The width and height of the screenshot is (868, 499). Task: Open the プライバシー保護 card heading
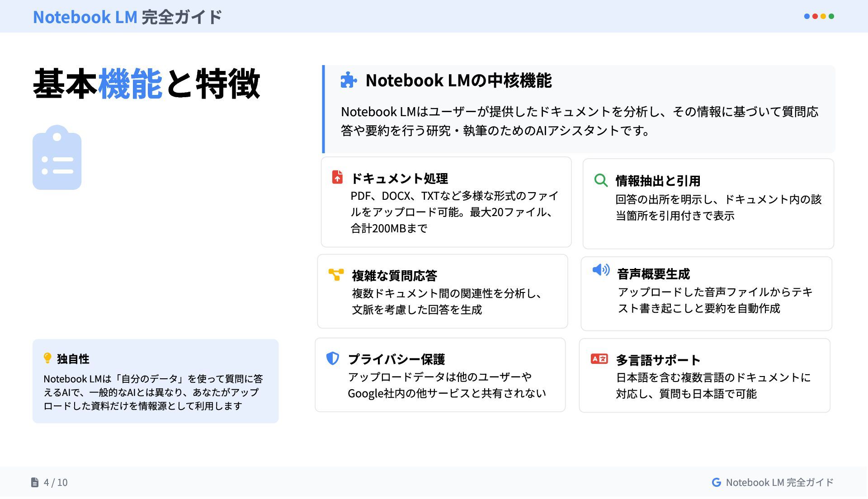(396, 359)
